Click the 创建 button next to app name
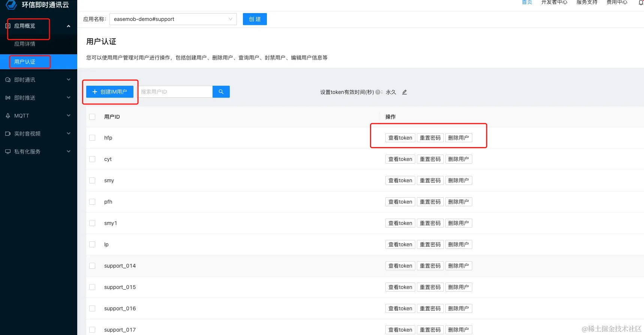The image size is (644, 335). click(x=255, y=19)
